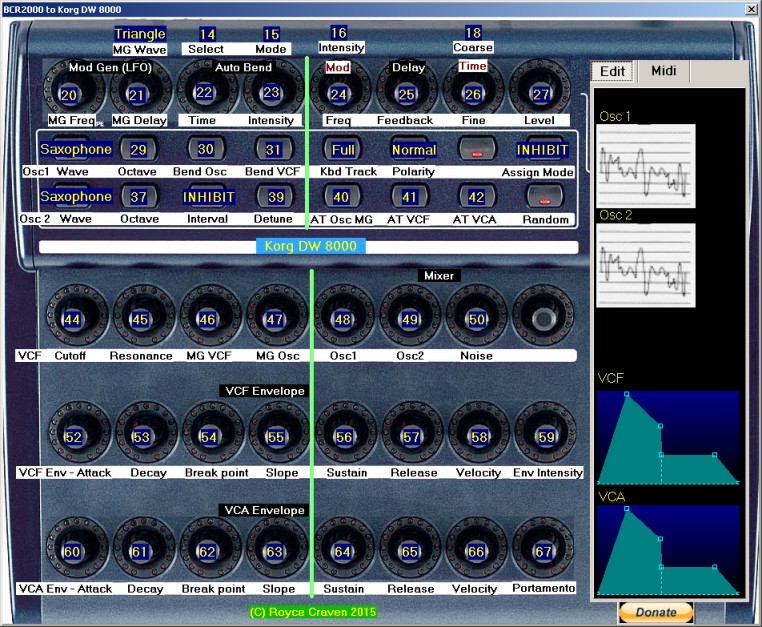Image resolution: width=762 pixels, height=627 pixels.
Task: Click the VCA Portamento knob numbered 67
Action: [x=543, y=552]
